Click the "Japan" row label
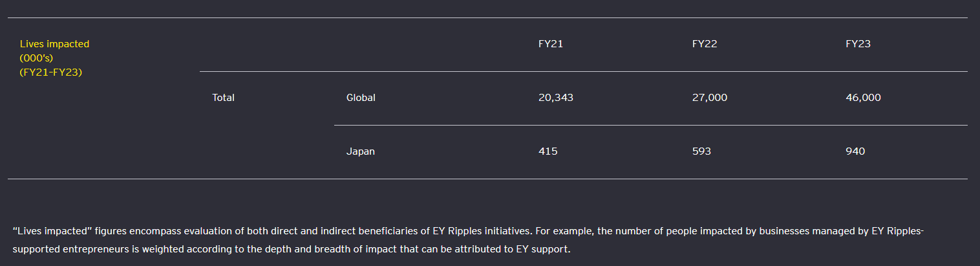 360,151
